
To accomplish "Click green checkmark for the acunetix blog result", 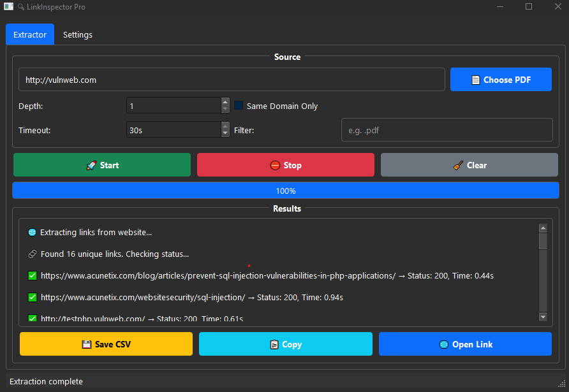I will pyautogui.click(x=33, y=276).
